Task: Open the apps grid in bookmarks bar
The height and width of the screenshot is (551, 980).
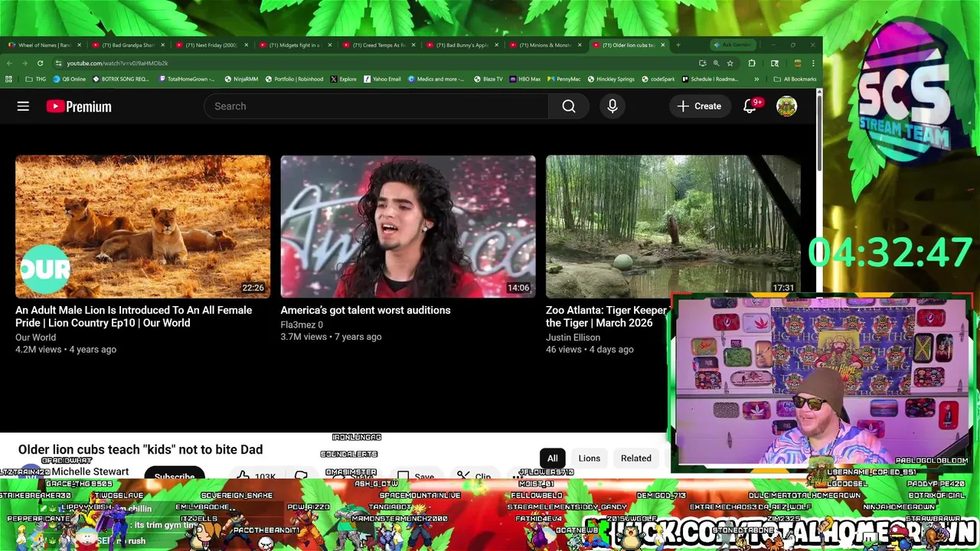Action: 8,79
